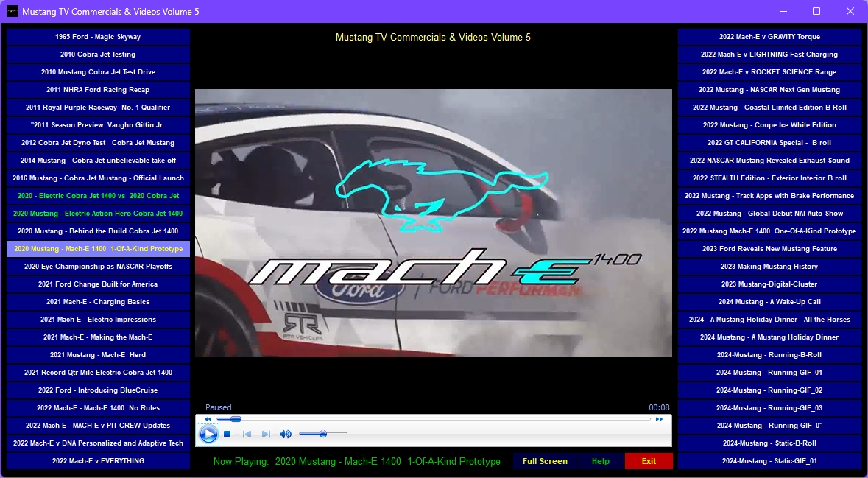Open 2012 Cobra Jet Dyno Test video
The width and height of the screenshot is (868, 478).
(98, 143)
